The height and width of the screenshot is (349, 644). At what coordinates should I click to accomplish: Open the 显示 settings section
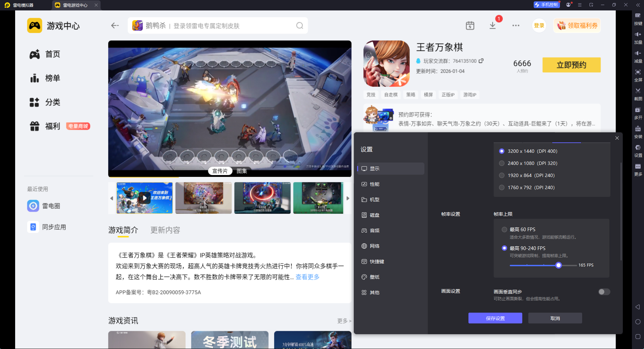(x=391, y=169)
